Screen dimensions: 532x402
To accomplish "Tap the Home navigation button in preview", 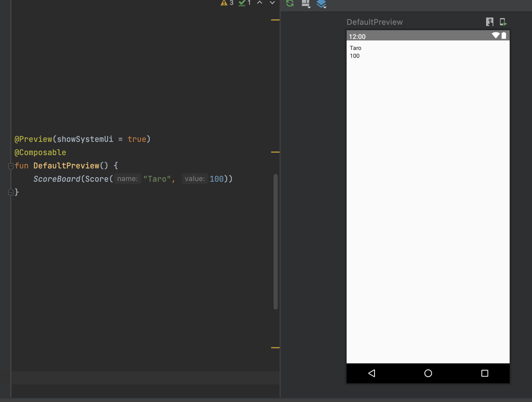I will click(428, 373).
